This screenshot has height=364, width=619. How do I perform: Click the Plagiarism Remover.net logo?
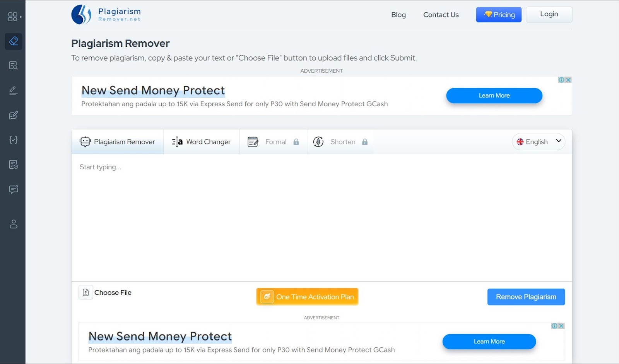(106, 15)
